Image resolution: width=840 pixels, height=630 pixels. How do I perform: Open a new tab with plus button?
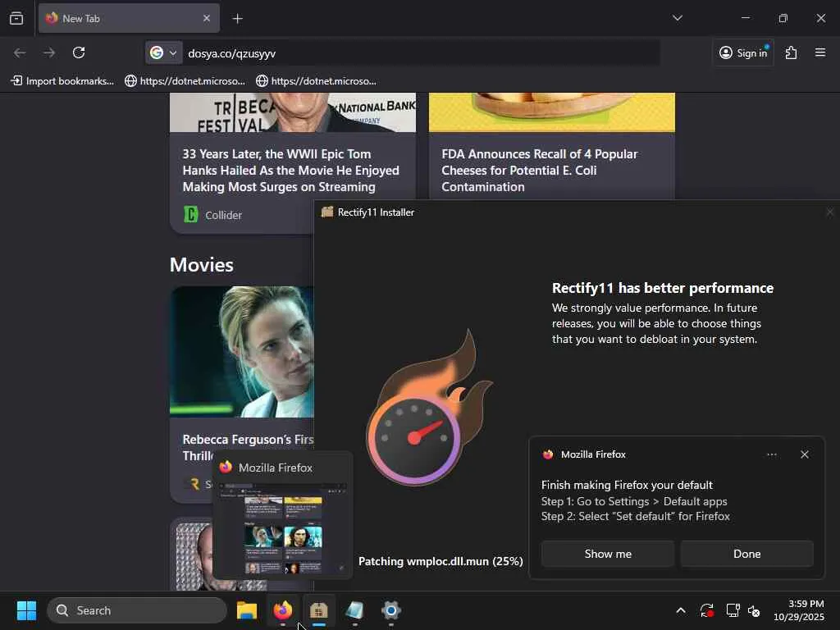(x=237, y=19)
